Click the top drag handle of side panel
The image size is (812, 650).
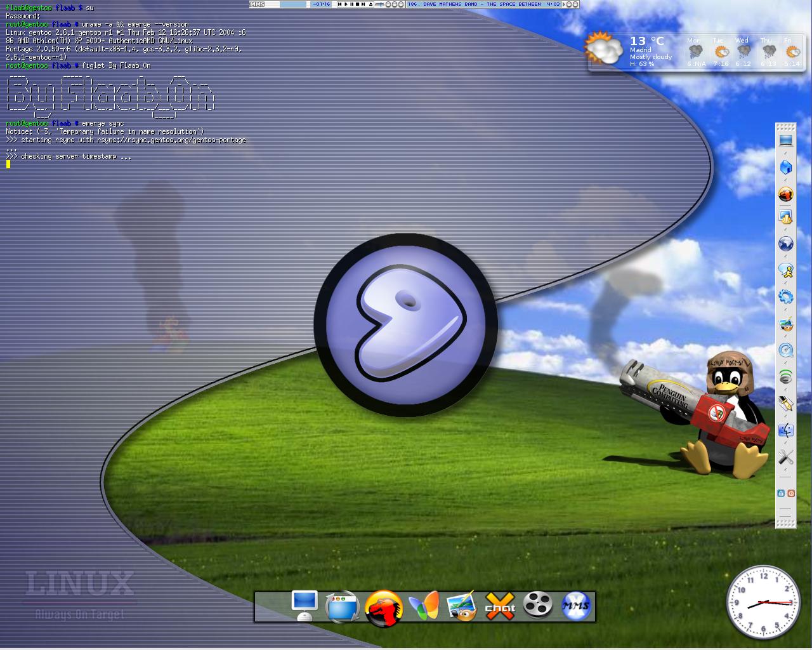[786, 126]
